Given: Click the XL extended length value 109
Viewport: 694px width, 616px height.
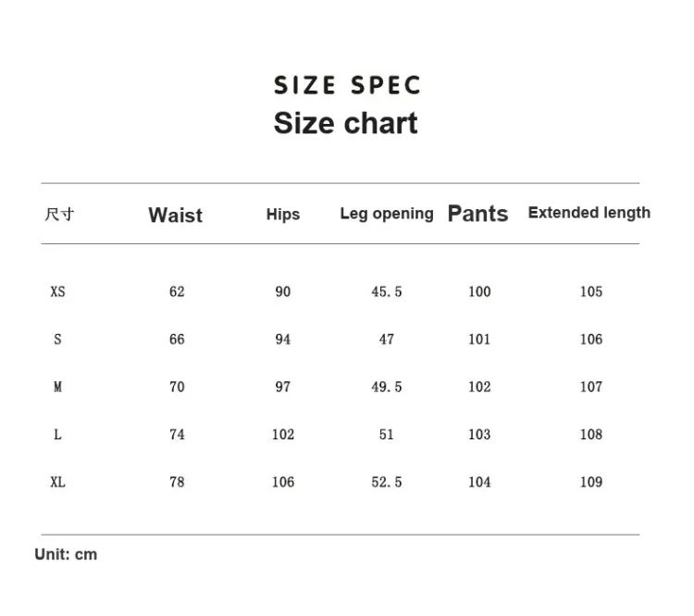Looking at the screenshot, I should (591, 482).
